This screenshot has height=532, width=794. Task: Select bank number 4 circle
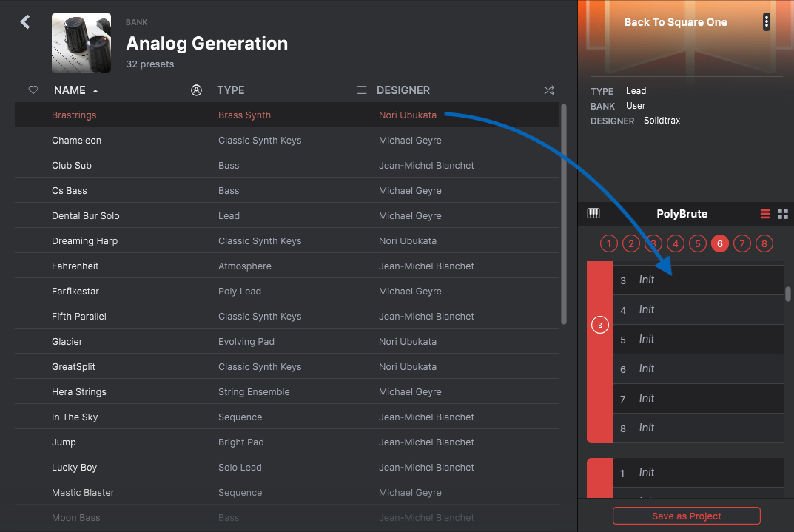(676, 244)
